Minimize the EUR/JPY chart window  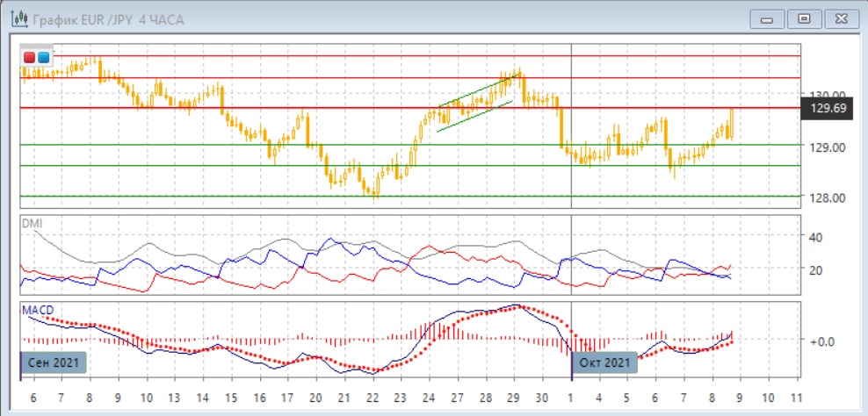click(768, 18)
